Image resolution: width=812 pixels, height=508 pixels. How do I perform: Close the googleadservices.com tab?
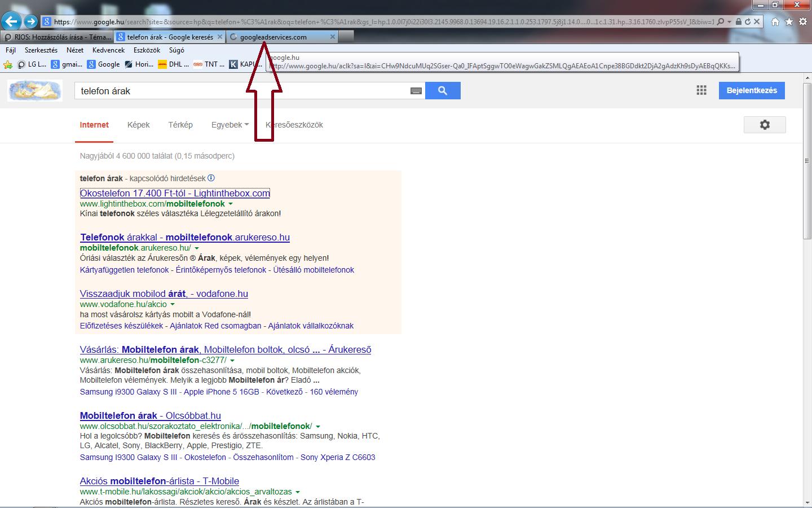333,37
